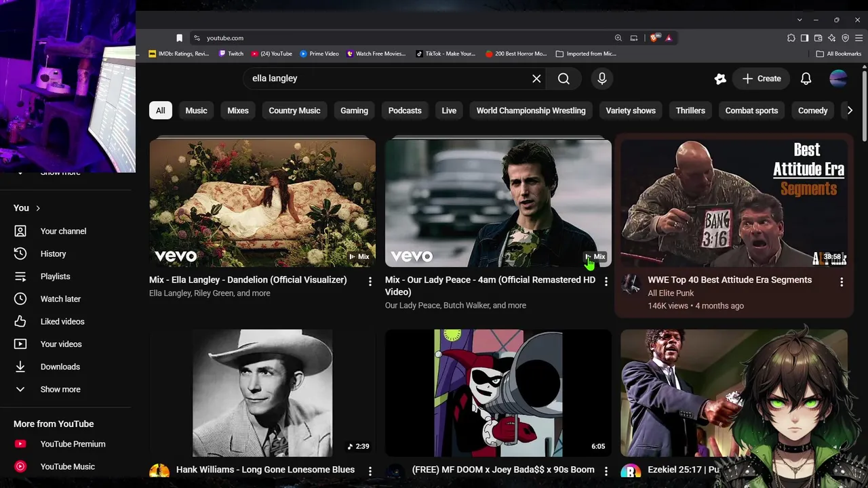
Task: Open more options for MF DOOM video
Action: click(x=606, y=470)
